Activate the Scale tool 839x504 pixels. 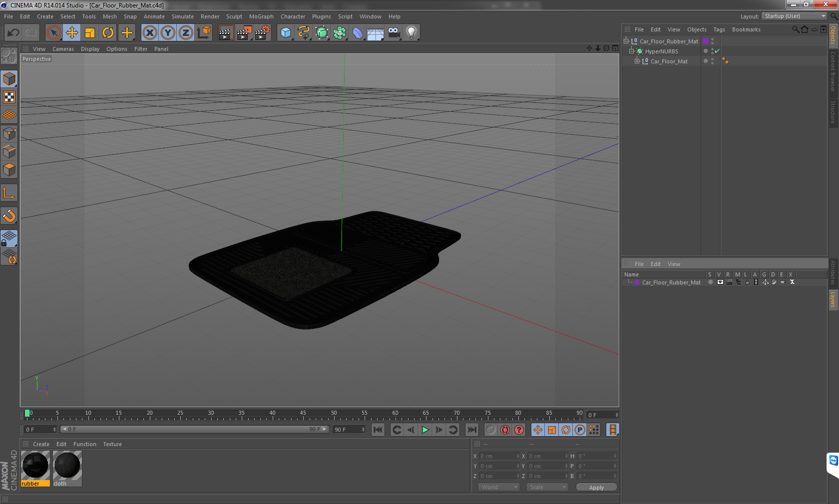click(90, 33)
